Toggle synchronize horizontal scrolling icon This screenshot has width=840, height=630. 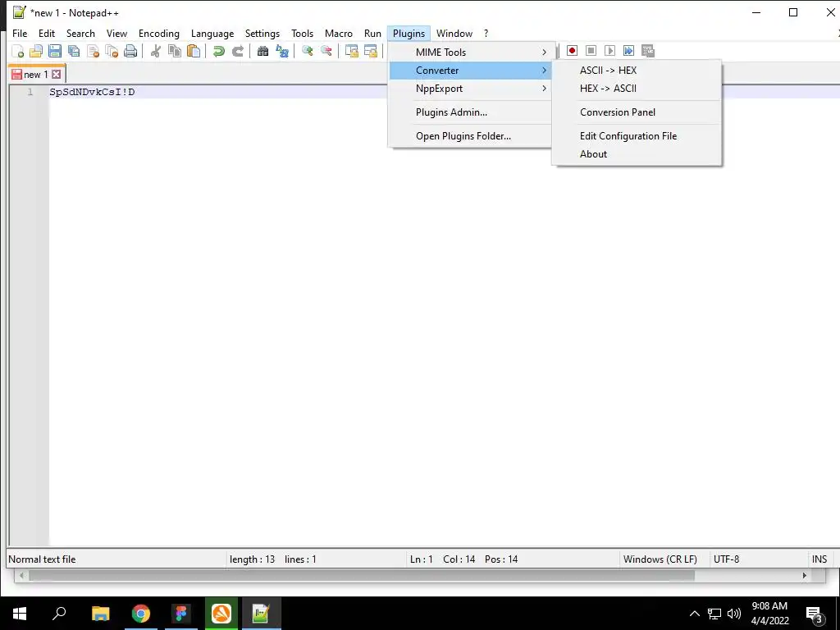370,52
